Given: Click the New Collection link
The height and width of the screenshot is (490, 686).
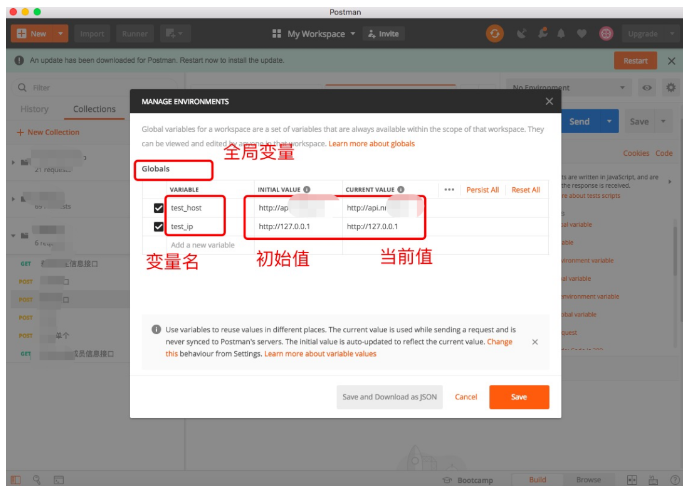Looking at the screenshot, I should (x=48, y=132).
